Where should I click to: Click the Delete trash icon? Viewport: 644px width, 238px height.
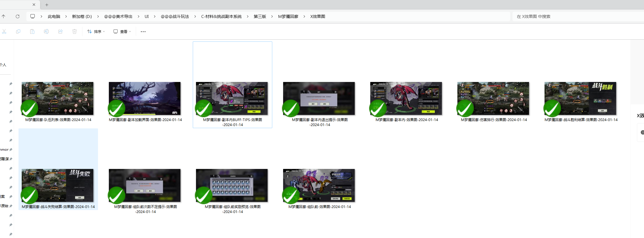(75, 31)
